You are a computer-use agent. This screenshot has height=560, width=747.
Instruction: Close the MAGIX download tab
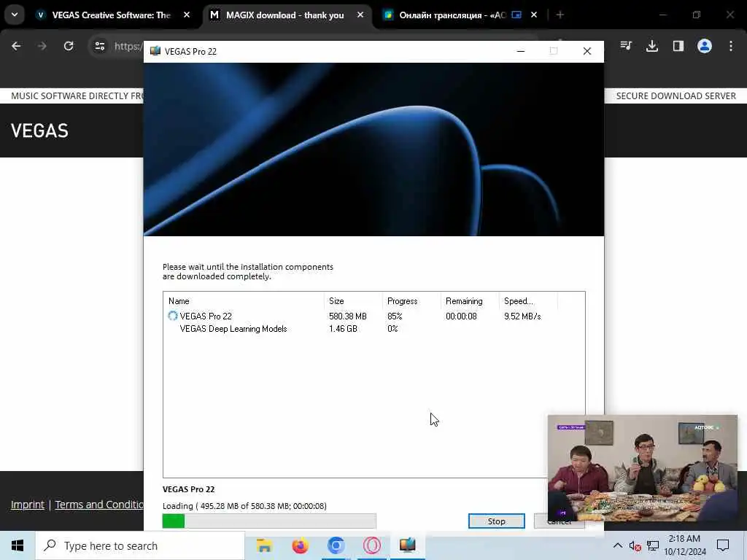tap(360, 15)
